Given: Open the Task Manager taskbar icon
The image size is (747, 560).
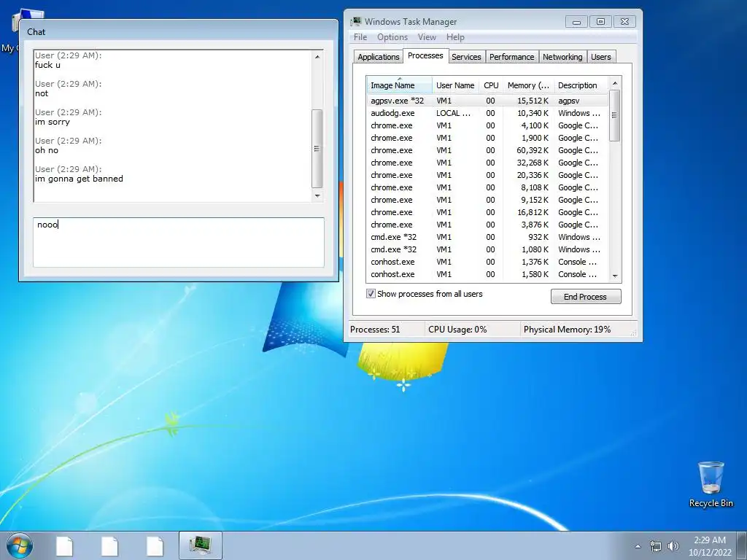Looking at the screenshot, I should coord(201,545).
